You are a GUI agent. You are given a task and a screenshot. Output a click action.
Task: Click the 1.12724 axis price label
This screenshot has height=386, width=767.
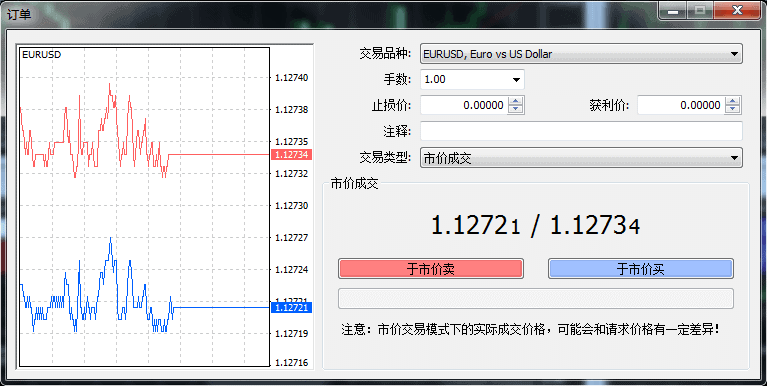[x=292, y=270]
